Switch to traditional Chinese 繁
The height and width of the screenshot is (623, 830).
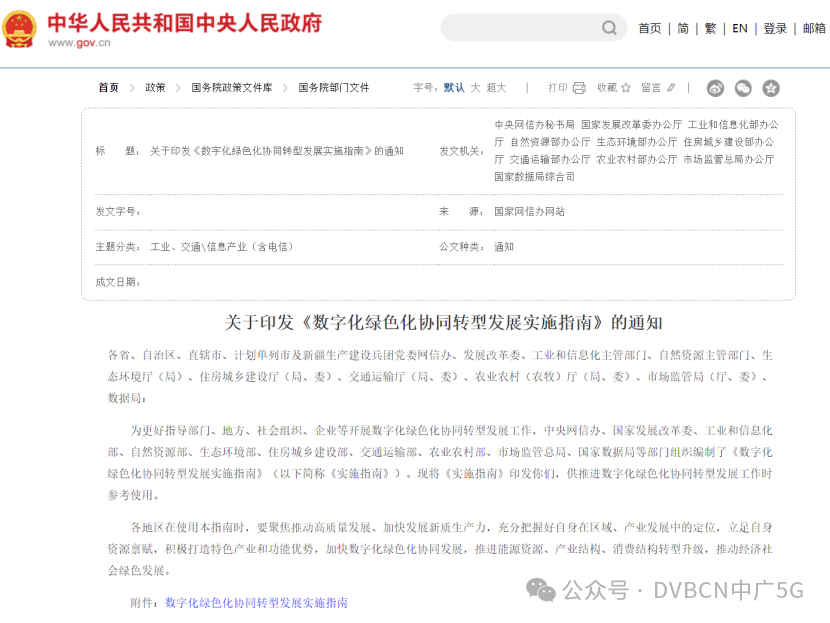(711, 28)
